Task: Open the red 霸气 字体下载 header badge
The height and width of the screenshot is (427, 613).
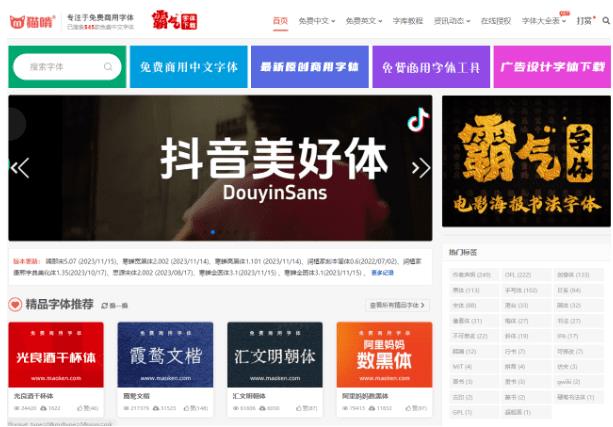Action: (x=174, y=20)
